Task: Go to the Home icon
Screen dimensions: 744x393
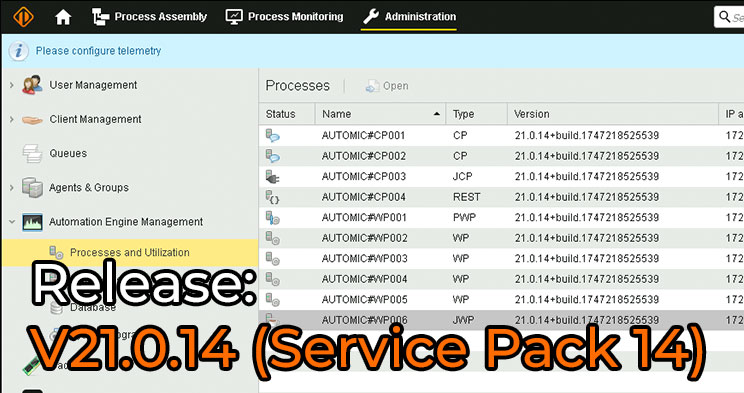Action: coord(63,17)
